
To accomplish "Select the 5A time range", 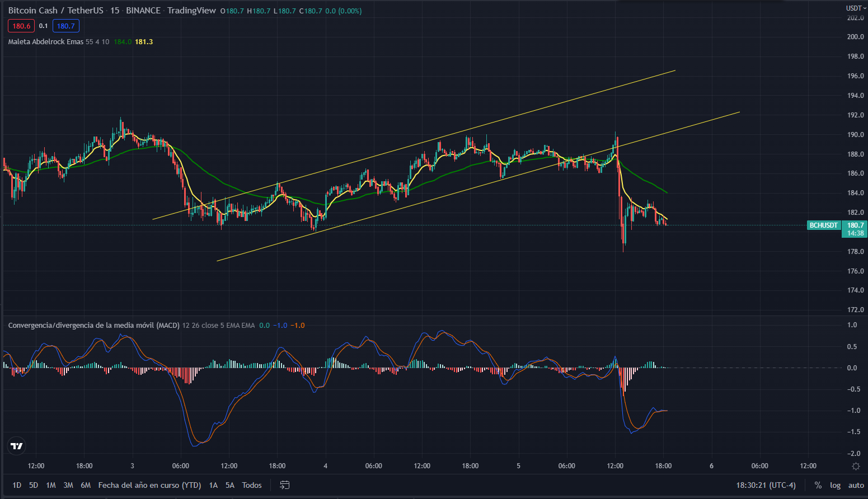I will [230, 485].
